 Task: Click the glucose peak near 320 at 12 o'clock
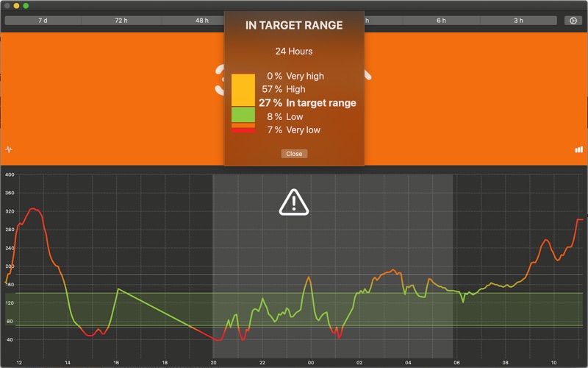(x=32, y=208)
